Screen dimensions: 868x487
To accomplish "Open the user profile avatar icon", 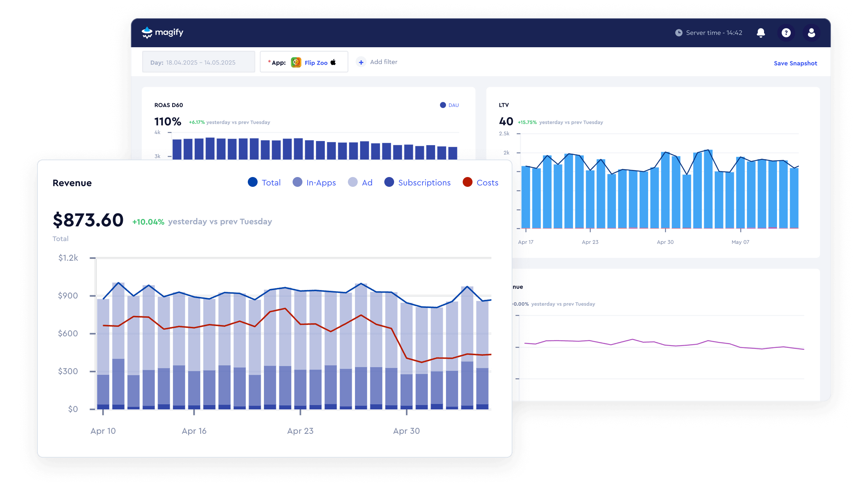I will 811,33.
